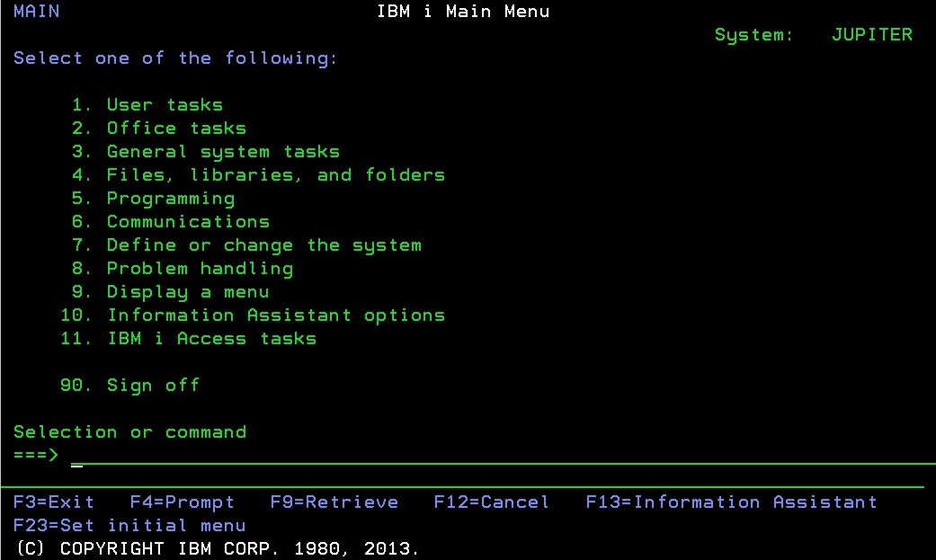Choose IBM i Access tasks
Image resolution: width=936 pixels, height=560 pixels.
coord(210,339)
